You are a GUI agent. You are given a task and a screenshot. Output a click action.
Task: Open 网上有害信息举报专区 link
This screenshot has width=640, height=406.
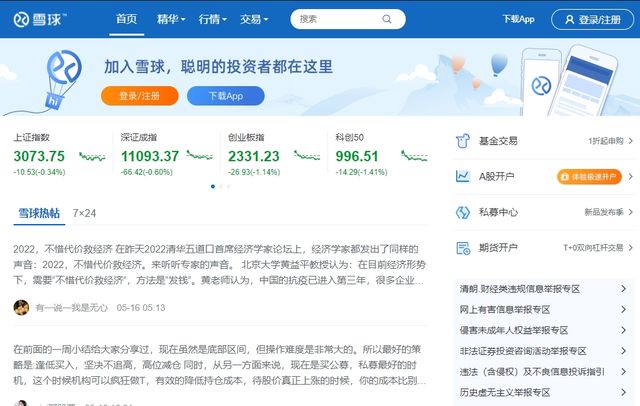(x=505, y=309)
